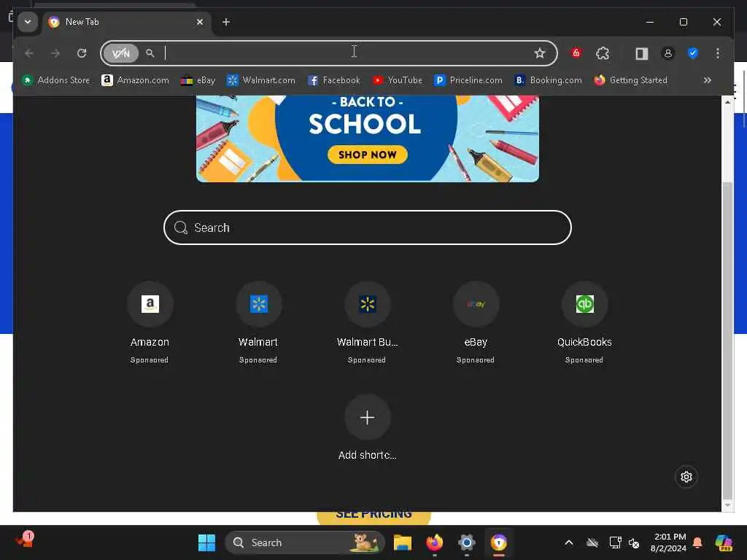Open Facebook bookmark

334,80
